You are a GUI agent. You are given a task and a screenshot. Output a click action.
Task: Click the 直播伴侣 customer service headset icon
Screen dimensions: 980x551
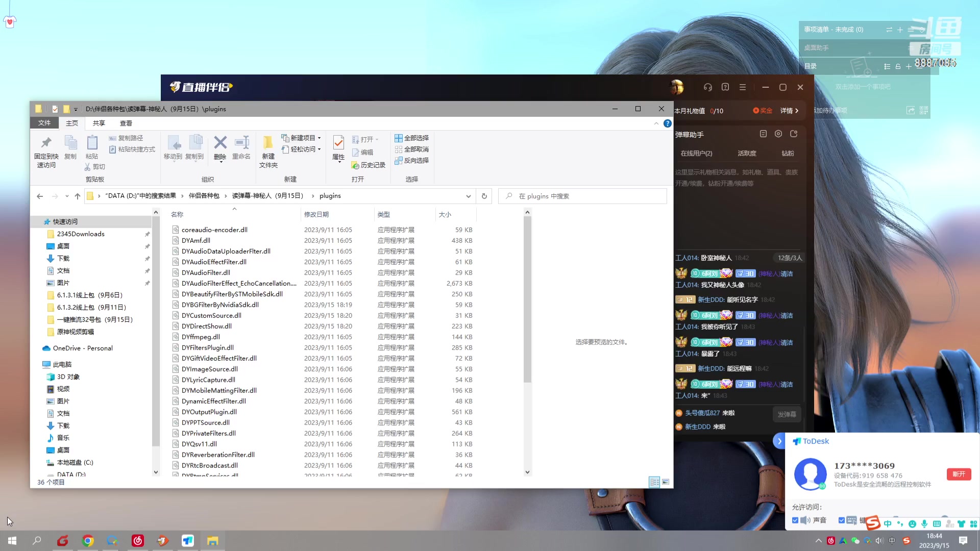[x=707, y=87]
